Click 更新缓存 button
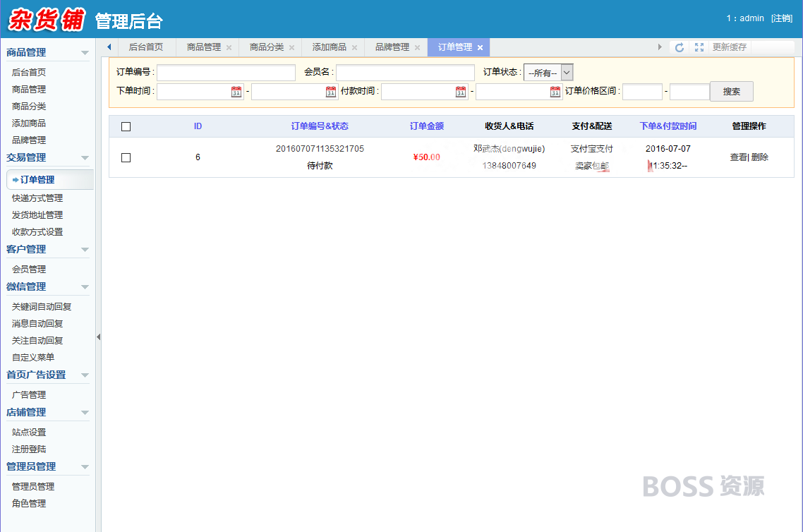The height and width of the screenshot is (532, 803). [x=730, y=47]
